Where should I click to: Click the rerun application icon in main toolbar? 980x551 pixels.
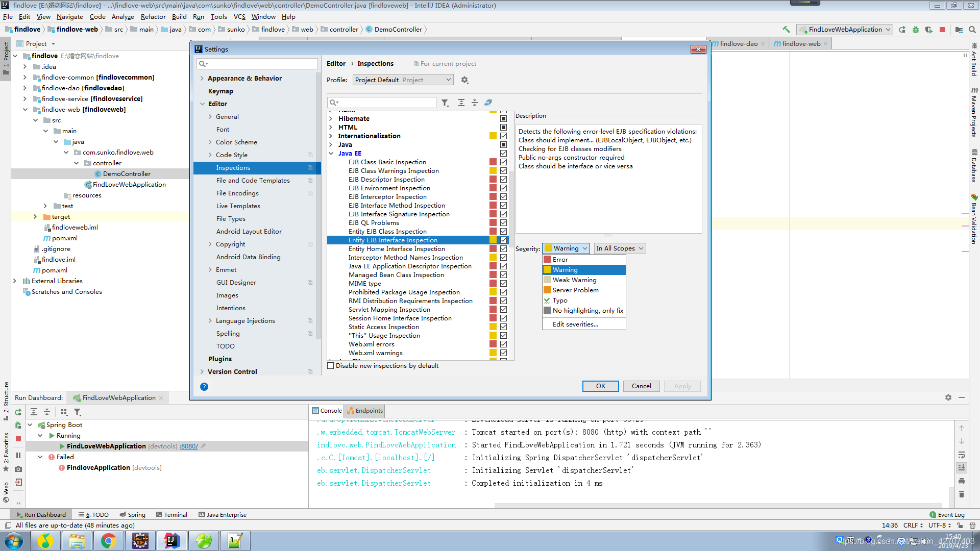pyautogui.click(x=902, y=30)
